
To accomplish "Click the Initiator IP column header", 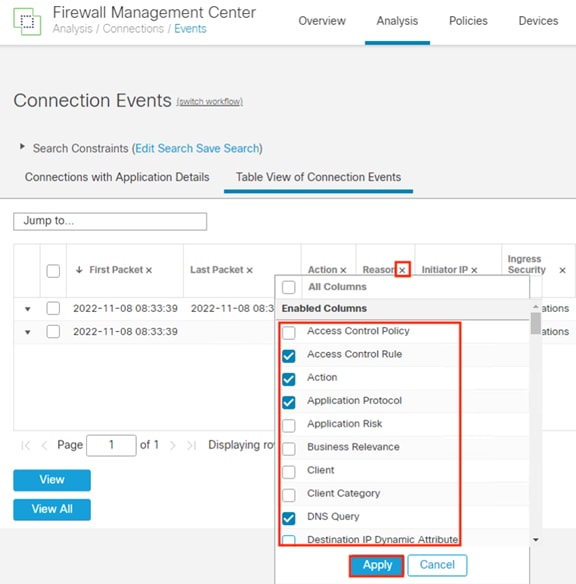I will pos(445,270).
